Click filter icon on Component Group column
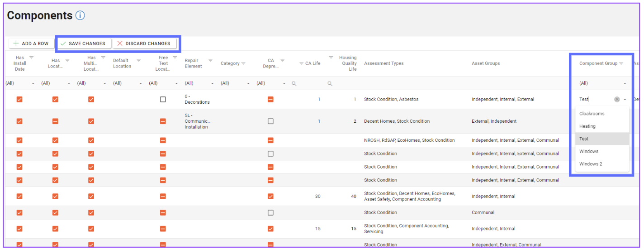This screenshot has height=250, width=644. coord(621,63)
